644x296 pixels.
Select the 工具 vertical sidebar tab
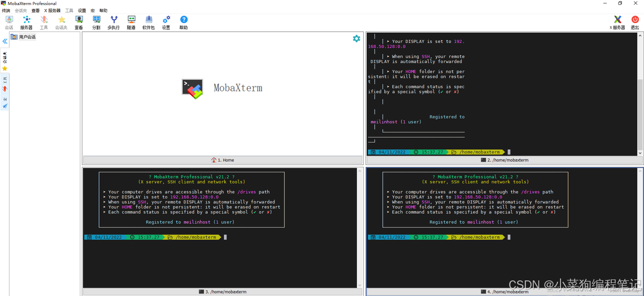coord(5,83)
